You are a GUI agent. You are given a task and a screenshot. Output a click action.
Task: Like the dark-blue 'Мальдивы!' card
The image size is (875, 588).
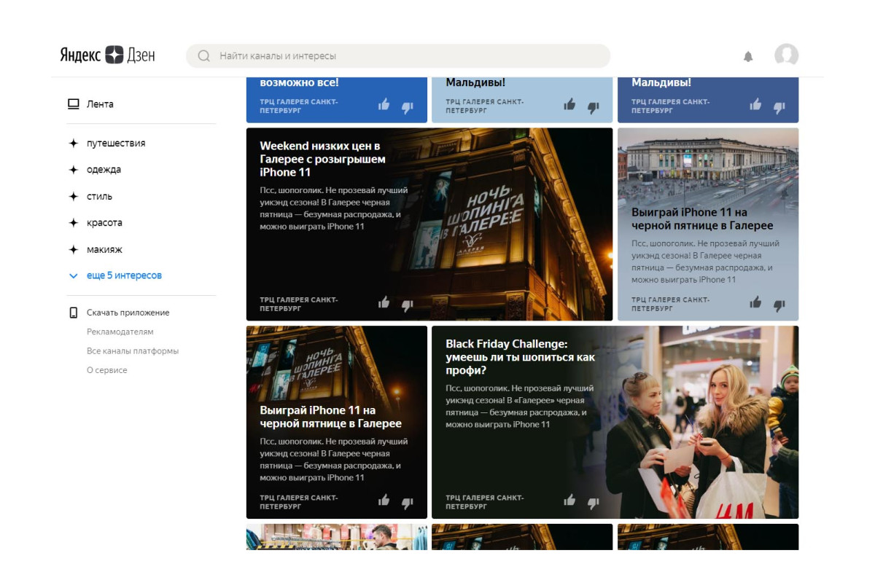(755, 105)
